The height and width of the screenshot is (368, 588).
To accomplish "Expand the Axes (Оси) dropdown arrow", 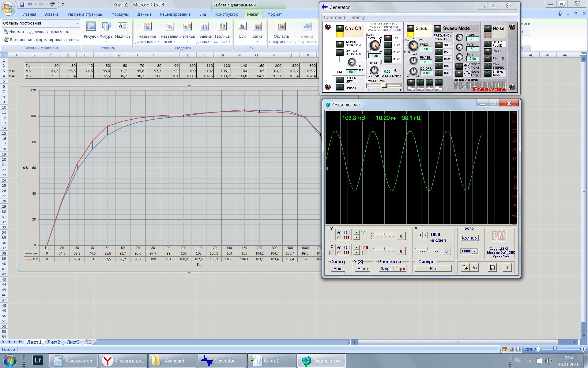I will tap(242, 41).
